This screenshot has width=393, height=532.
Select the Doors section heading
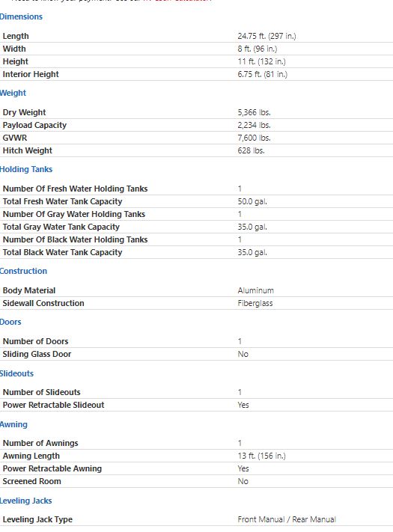(10, 322)
